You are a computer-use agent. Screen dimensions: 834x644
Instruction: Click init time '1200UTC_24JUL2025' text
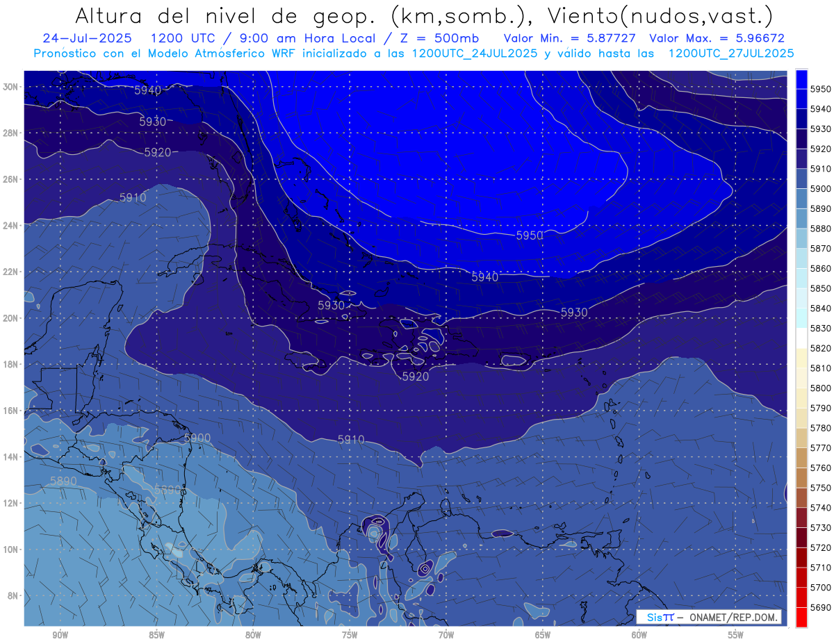pos(475,53)
